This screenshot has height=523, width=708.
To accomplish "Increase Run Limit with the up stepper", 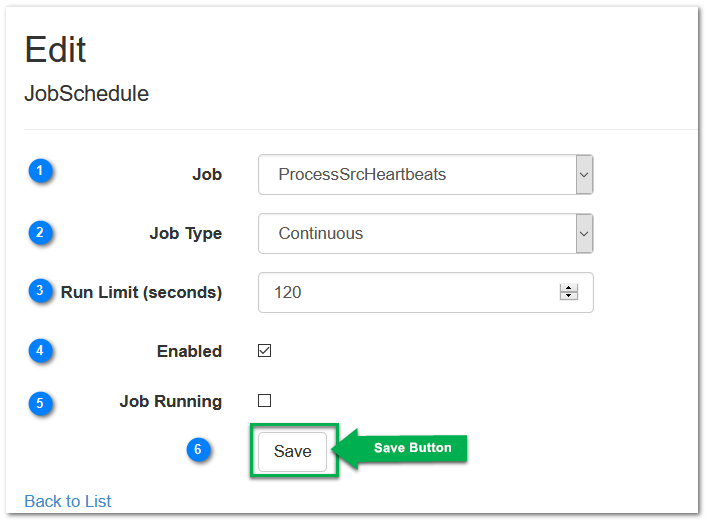I will click(568, 288).
